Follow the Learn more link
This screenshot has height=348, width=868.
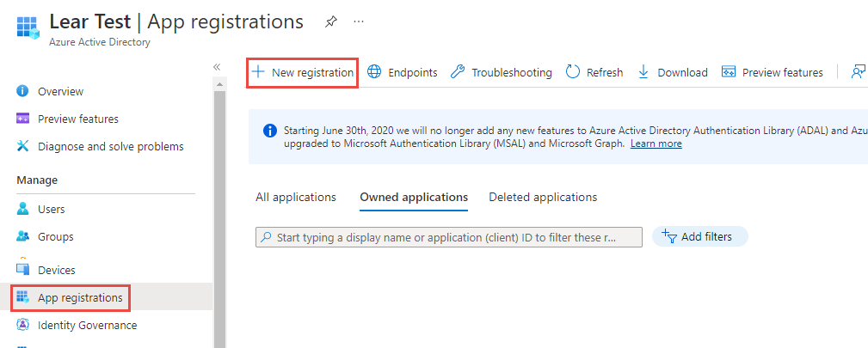656,143
